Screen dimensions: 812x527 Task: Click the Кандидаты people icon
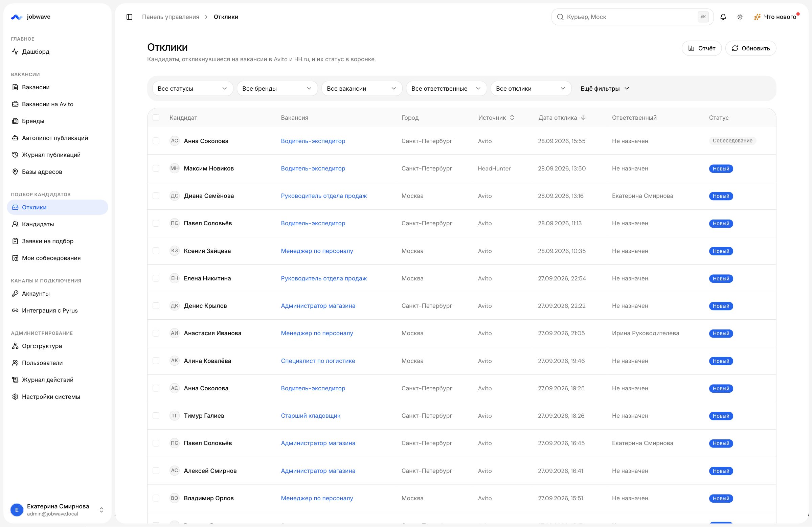[15, 224]
